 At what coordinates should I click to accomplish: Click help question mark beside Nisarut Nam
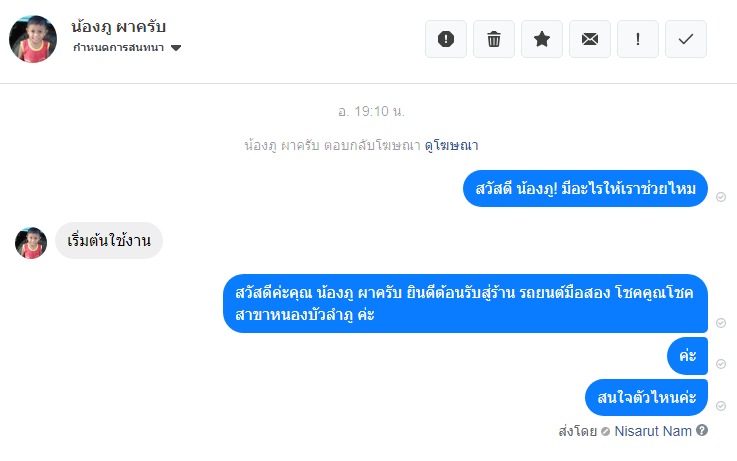pos(702,431)
